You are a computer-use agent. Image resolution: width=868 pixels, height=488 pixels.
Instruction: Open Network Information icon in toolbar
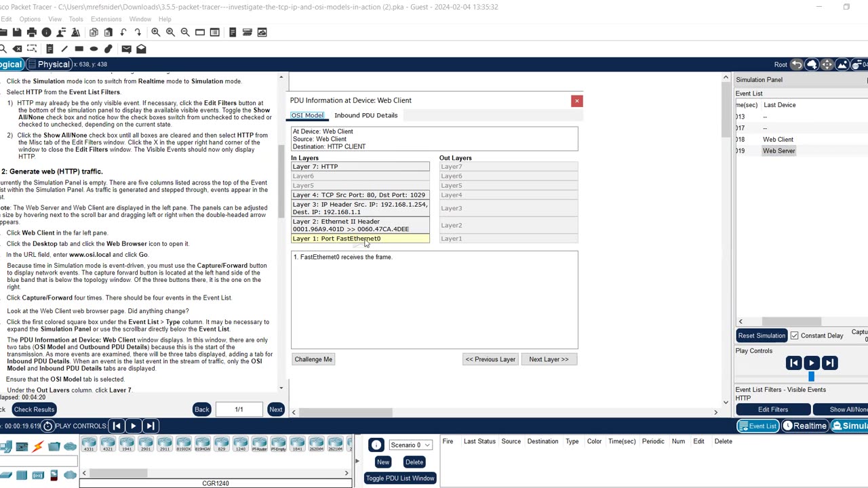tap(46, 33)
